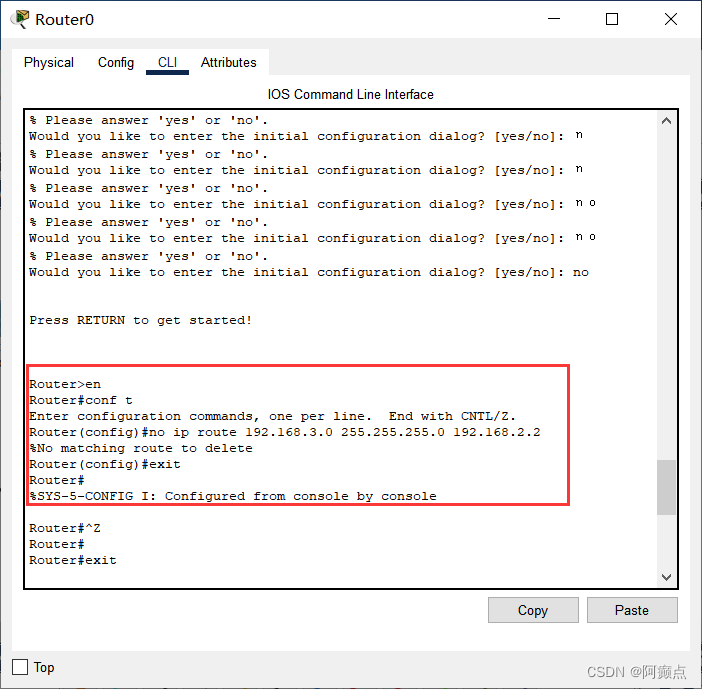Click the Paste button
The image size is (702, 689).
click(x=632, y=610)
